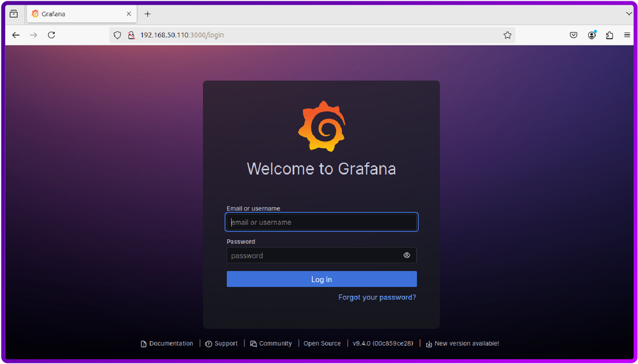Open the Forgot your password link

pos(377,298)
